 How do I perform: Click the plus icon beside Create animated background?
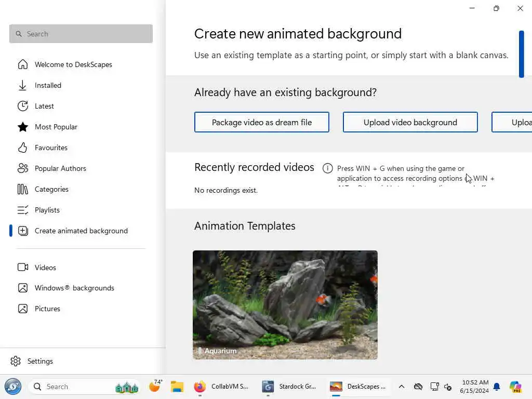(23, 231)
